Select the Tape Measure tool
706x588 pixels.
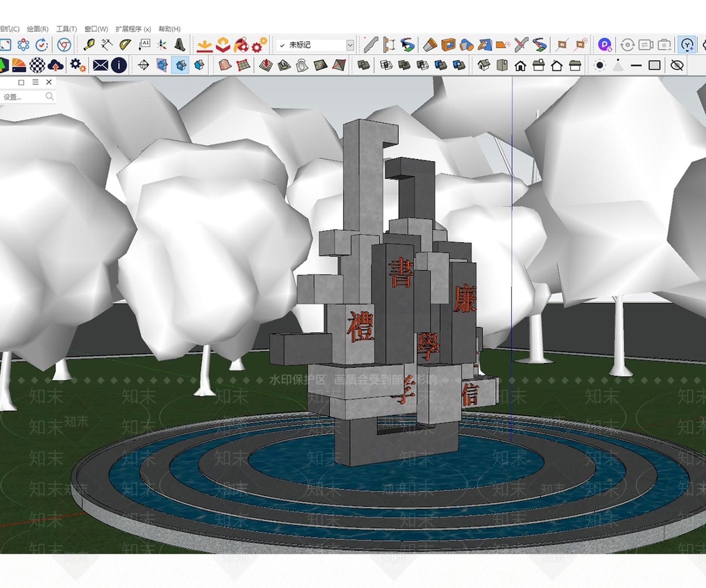[89, 45]
